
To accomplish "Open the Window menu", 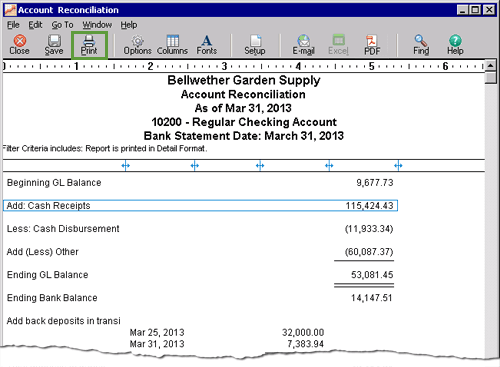I will coord(97,25).
